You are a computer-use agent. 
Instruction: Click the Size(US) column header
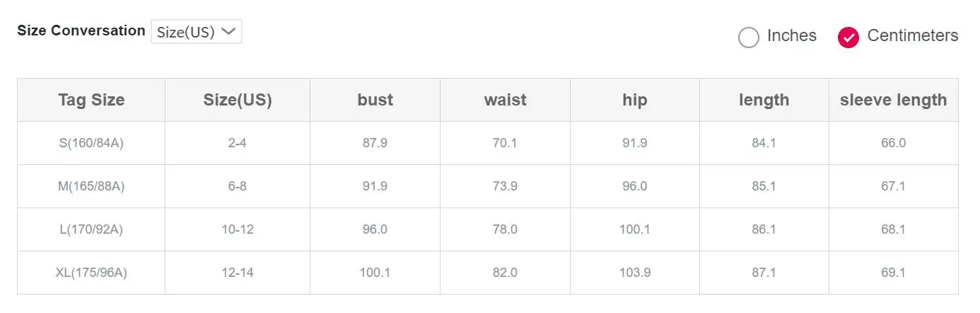point(237,100)
